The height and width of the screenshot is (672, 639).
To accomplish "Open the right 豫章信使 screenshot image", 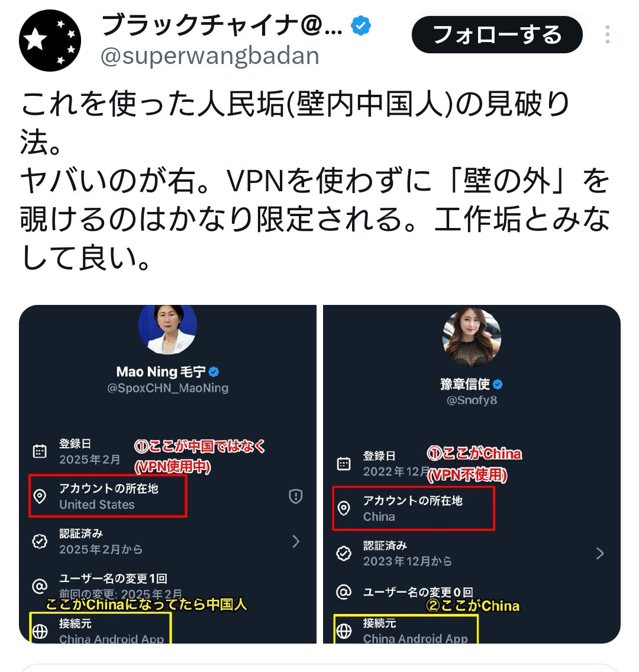I will point(472,474).
